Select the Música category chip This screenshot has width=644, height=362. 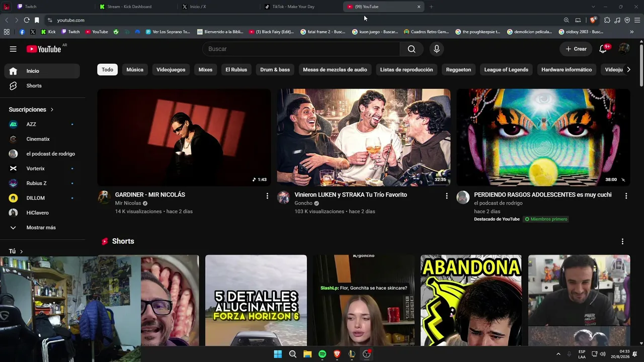tap(135, 70)
